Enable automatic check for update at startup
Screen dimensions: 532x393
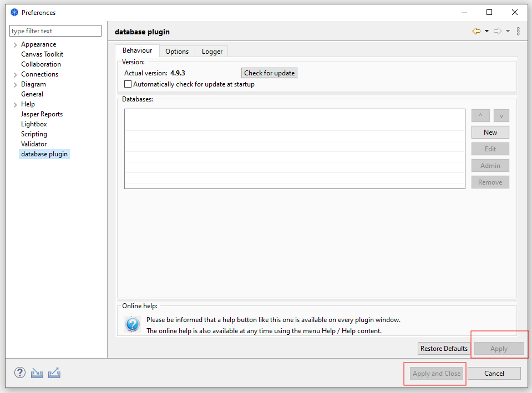coord(128,84)
